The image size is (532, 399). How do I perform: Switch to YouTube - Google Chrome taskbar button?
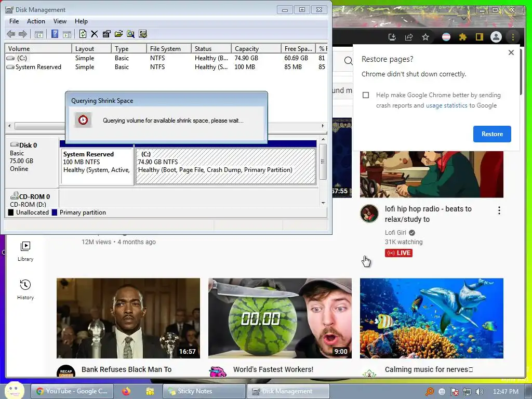click(x=72, y=391)
